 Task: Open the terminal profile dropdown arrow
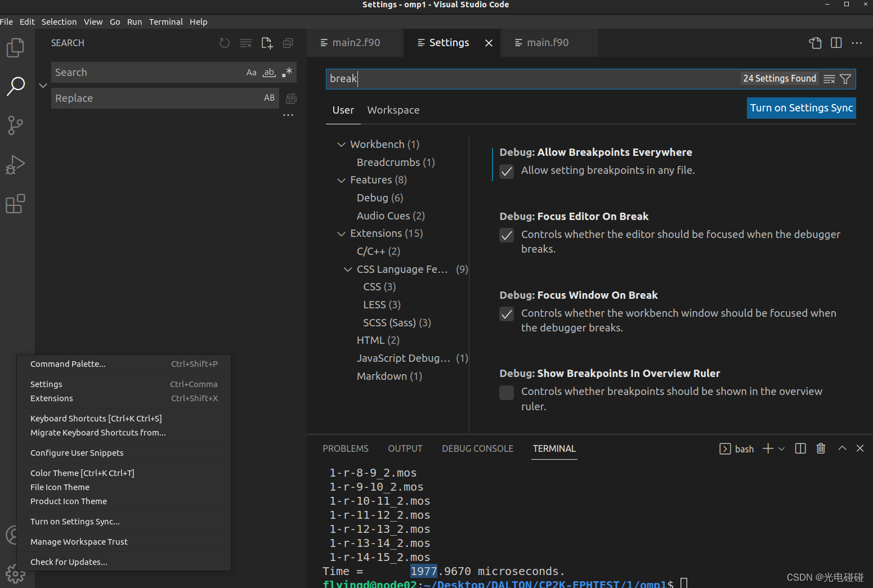782,448
